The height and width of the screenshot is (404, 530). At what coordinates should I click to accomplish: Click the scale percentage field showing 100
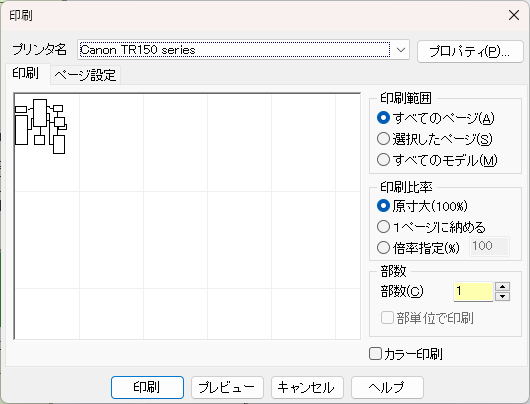[489, 246]
